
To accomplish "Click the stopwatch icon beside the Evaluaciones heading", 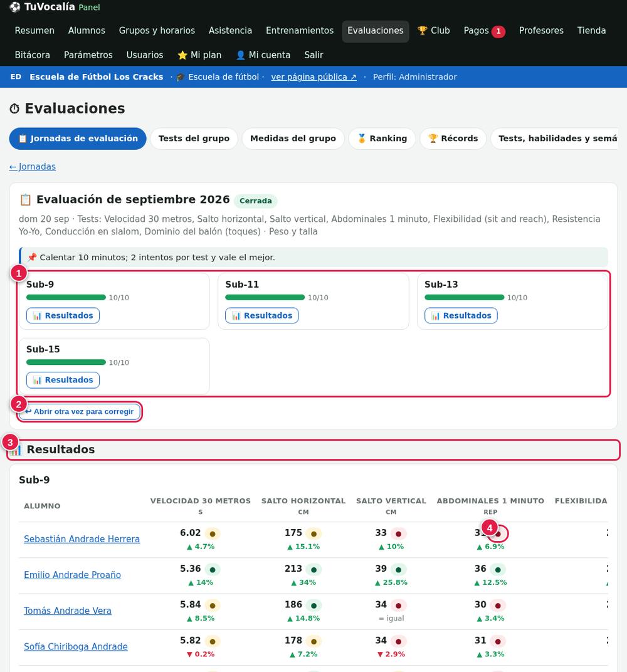I will click(14, 108).
